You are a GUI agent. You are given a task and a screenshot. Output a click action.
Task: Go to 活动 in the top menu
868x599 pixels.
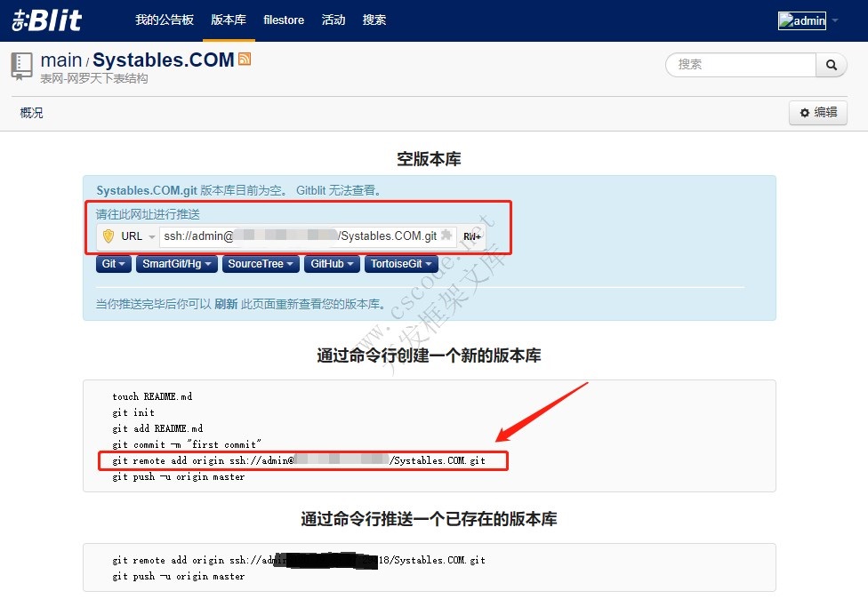334,20
